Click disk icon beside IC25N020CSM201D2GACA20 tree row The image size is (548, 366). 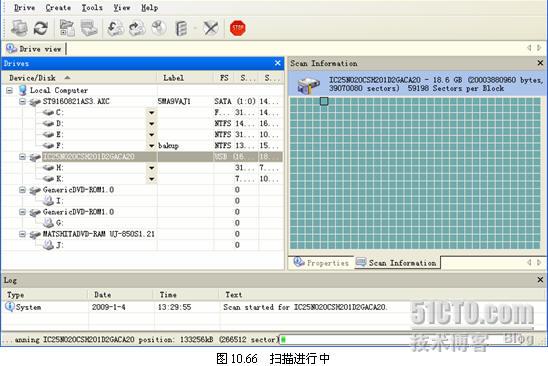coord(35,157)
